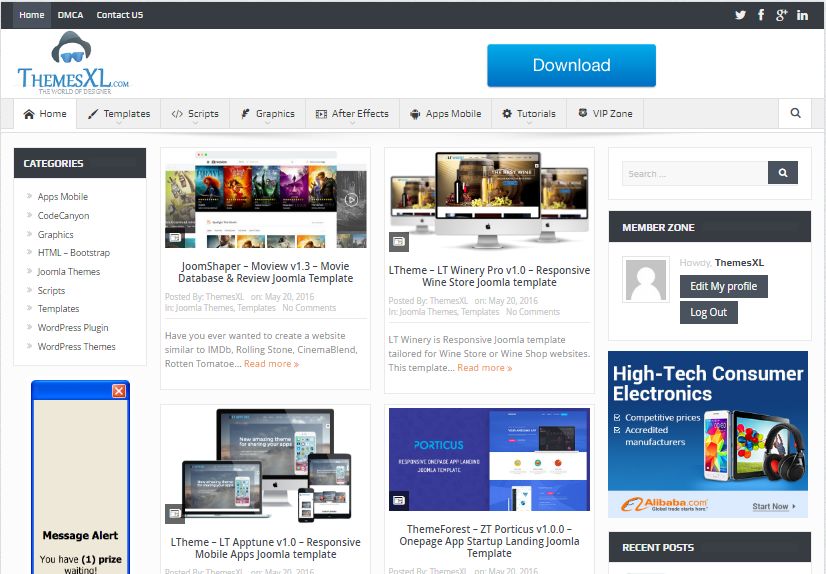Viewport: 826px width, 574px height.
Task: Click the post-type icon on Porticus thumbnail
Action: [399, 500]
